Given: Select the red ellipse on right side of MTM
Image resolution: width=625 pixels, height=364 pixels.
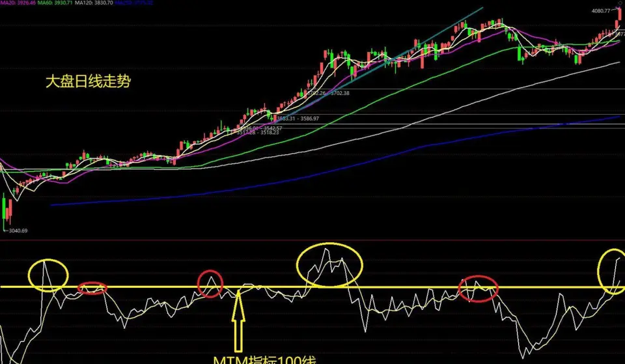Looking at the screenshot, I should click(x=479, y=288).
